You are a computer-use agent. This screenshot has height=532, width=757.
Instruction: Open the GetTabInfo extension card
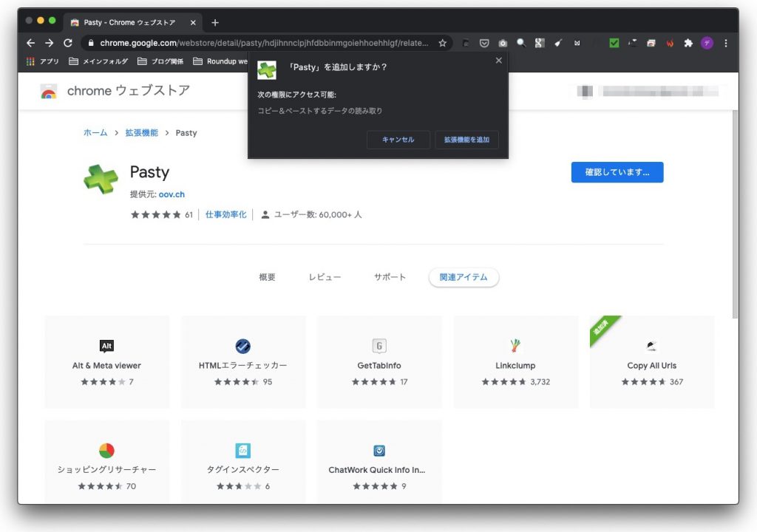click(379, 362)
